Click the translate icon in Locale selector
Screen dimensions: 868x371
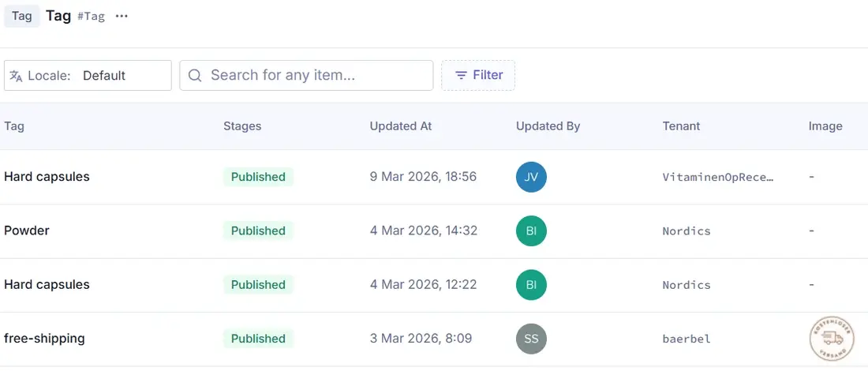tap(17, 76)
